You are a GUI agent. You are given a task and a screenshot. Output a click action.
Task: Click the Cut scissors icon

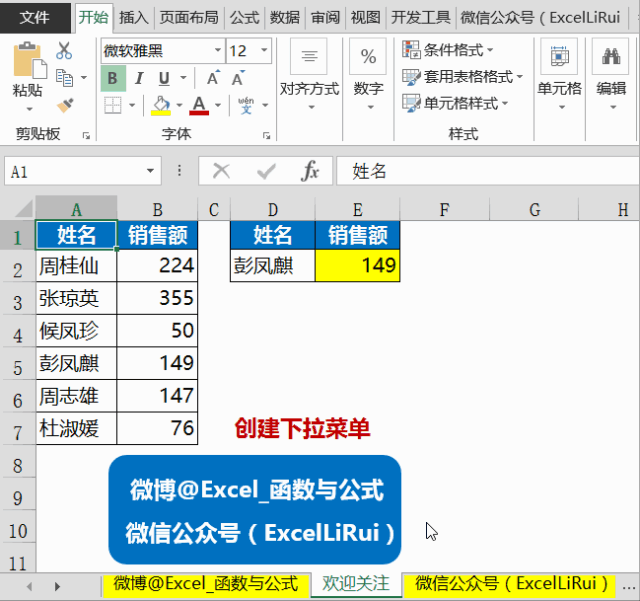point(64,51)
